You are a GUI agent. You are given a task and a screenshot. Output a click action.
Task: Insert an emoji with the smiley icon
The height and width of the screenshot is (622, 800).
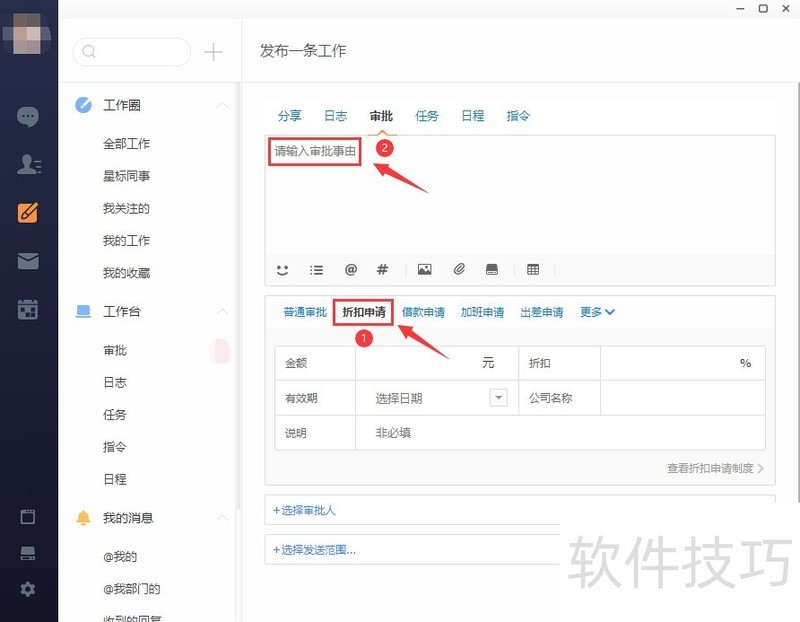(x=282, y=269)
